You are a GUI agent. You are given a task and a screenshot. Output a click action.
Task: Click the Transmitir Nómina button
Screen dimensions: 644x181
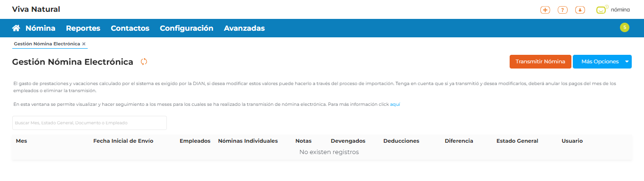tap(540, 61)
